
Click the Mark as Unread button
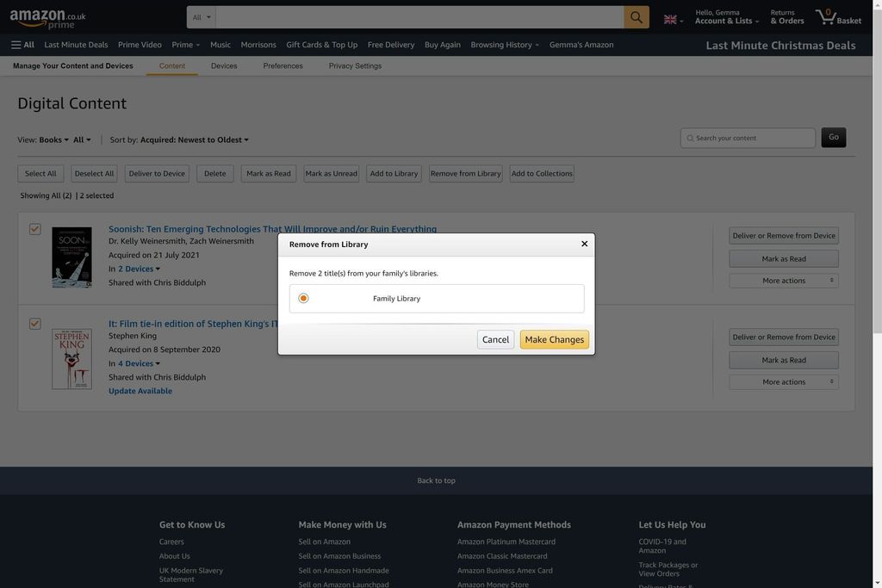pos(332,173)
